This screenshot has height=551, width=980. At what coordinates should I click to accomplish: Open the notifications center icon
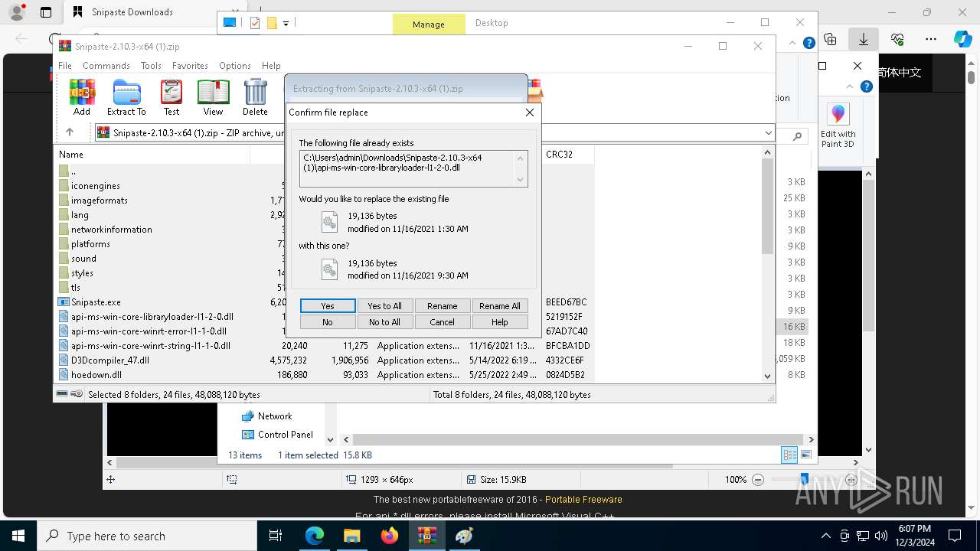[955, 536]
